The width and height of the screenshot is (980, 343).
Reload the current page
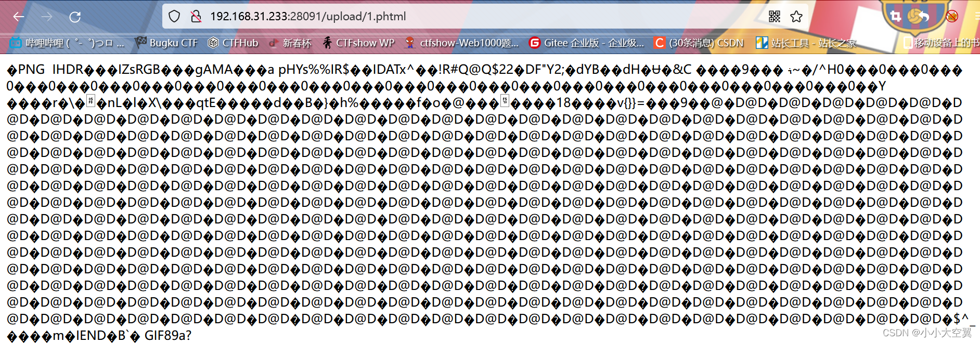coord(75,17)
